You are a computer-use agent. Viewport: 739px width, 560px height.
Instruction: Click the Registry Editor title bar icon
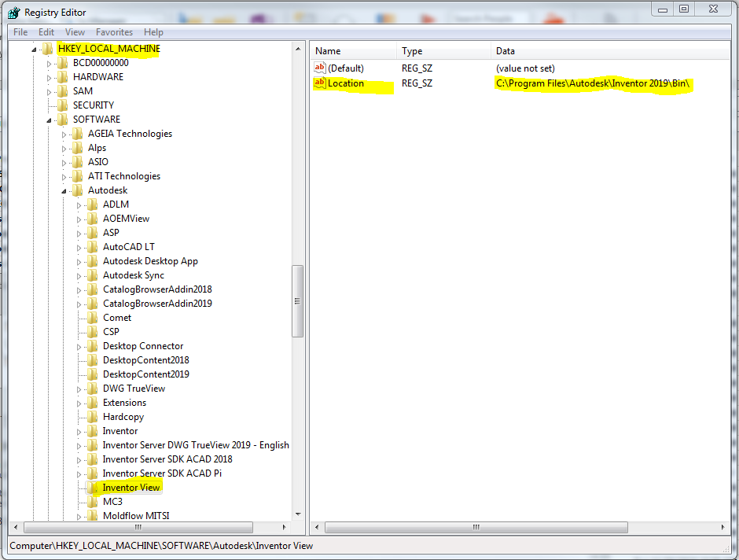14,13
